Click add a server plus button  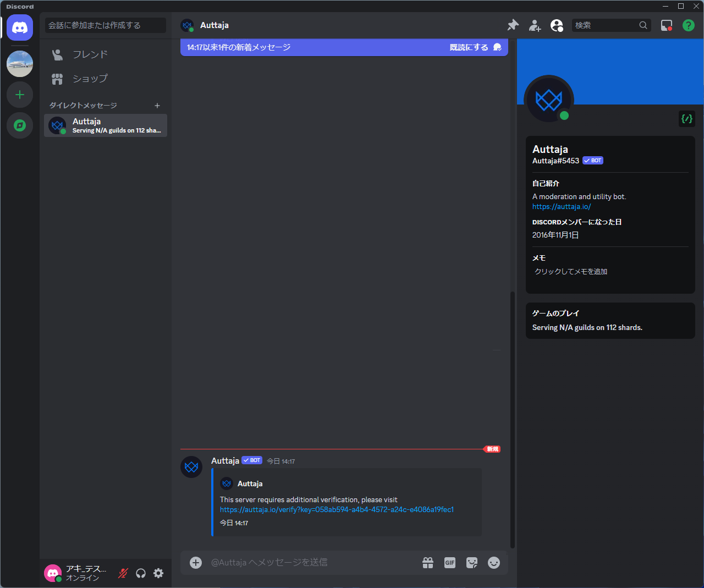20,95
